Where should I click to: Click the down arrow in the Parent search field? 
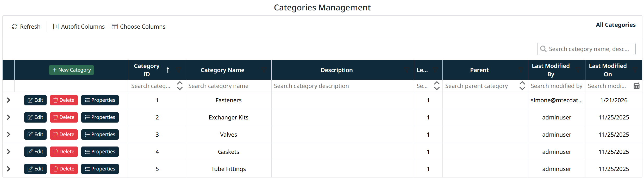522,88
